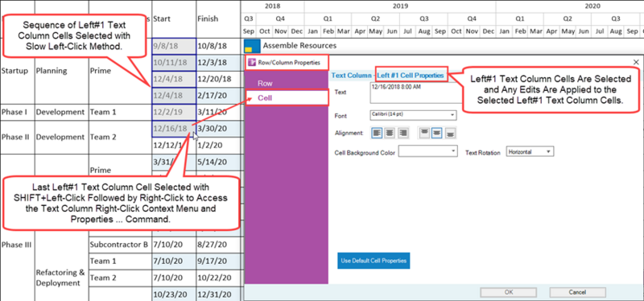Viewport: 644px width, 301px height.
Task: Select the 3/30/20 Finish cell
Action: click(218, 129)
